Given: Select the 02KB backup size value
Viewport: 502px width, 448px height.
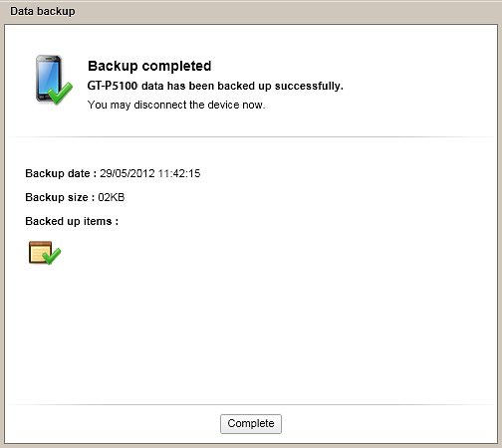Looking at the screenshot, I should point(112,197).
